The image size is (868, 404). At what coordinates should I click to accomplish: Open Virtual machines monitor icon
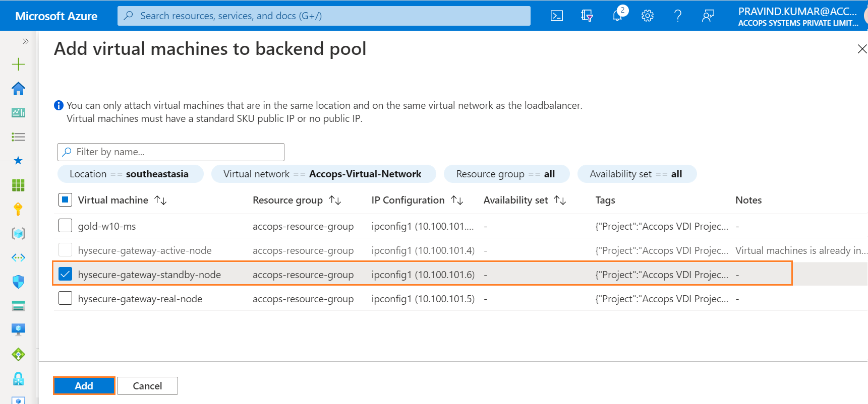coord(18,330)
